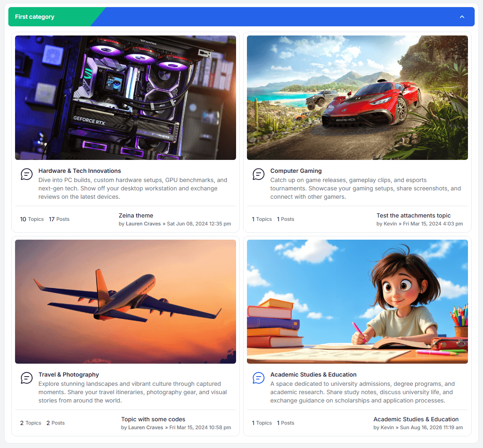
Task: Open the Computer Gaming forum title
Action: 296,171
